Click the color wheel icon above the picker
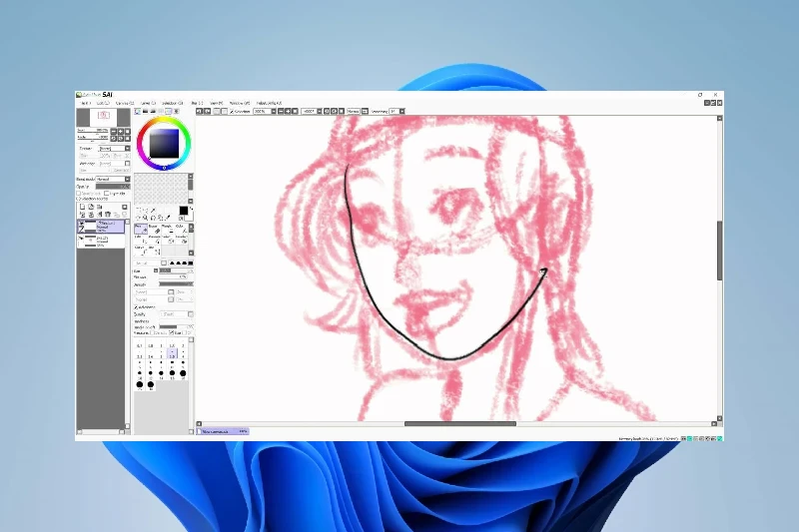Viewport: 799px width, 532px height. tap(138, 111)
